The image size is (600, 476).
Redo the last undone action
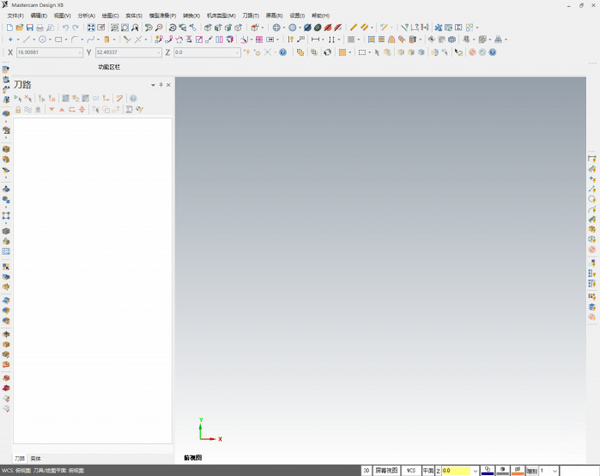tap(75, 28)
